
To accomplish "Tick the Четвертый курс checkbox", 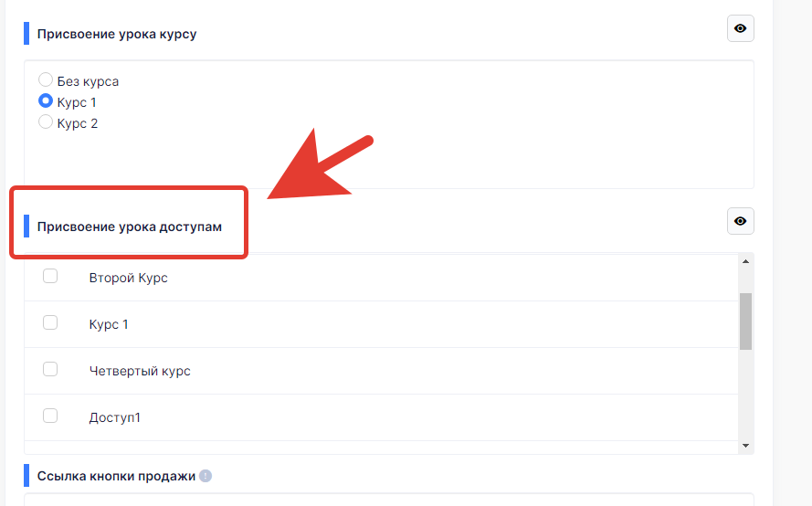I will [50, 369].
